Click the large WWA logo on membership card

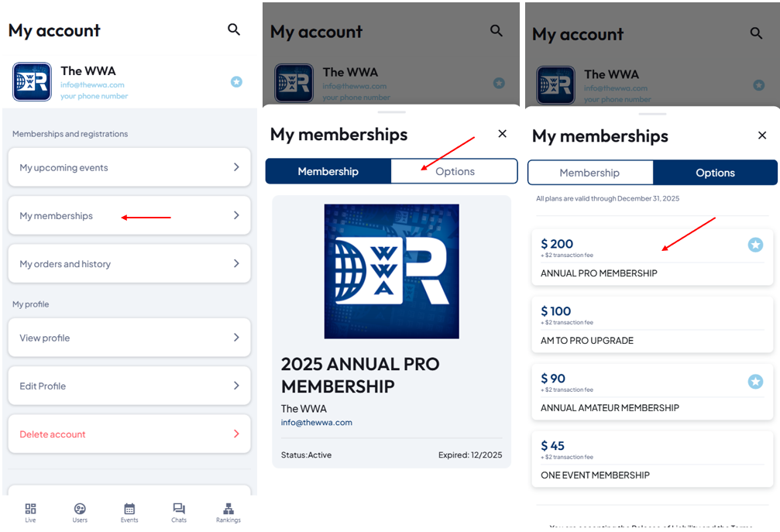tap(391, 271)
